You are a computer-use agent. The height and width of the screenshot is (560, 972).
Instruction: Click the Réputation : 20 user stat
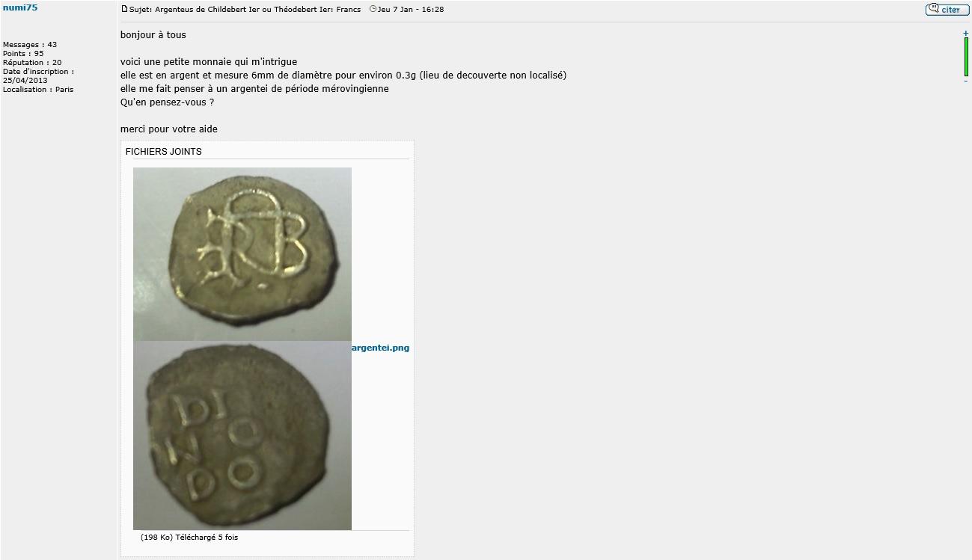point(32,63)
